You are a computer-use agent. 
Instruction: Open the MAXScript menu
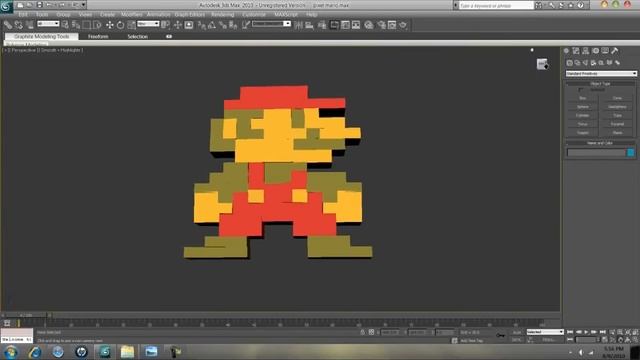point(286,14)
